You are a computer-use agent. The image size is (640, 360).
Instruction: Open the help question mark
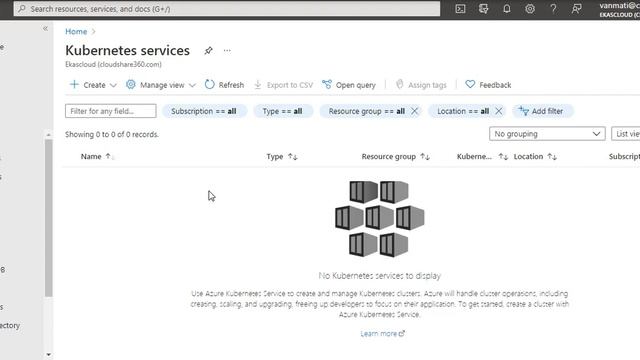pos(553,9)
